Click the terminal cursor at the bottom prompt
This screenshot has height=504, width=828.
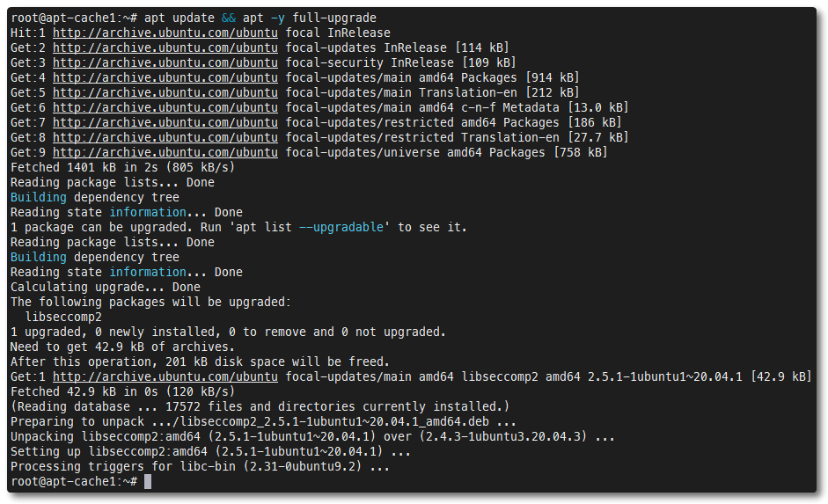tap(148, 481)
